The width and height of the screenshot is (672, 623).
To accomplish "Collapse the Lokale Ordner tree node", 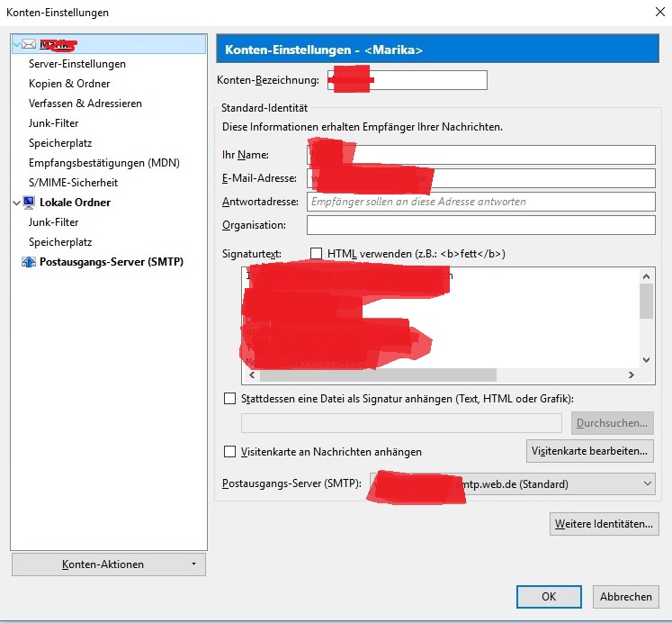I will 16,203.
